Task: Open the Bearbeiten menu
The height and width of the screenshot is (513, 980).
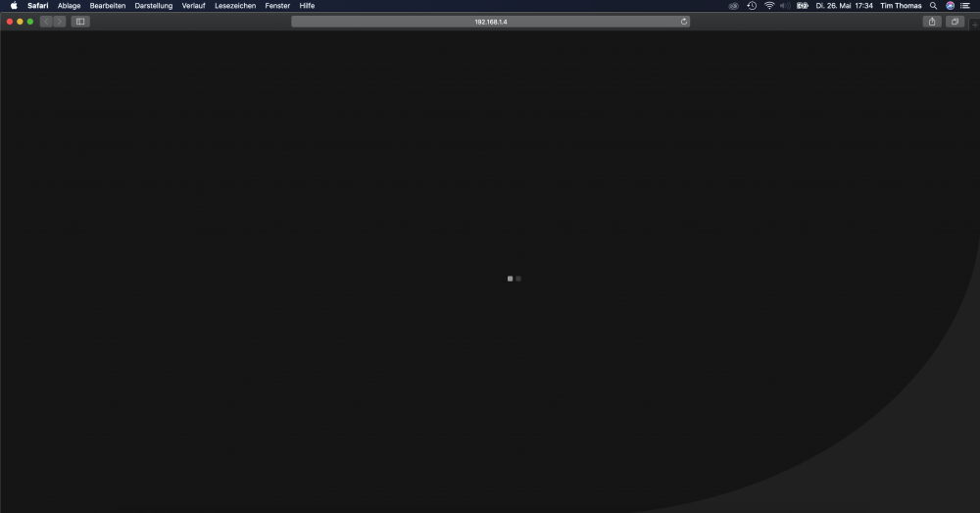Action: [108, 6]
